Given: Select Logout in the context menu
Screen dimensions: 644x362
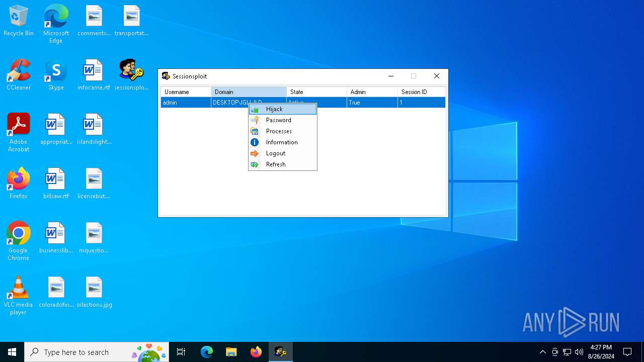Looking at the screenshot, I should [283, 153].
